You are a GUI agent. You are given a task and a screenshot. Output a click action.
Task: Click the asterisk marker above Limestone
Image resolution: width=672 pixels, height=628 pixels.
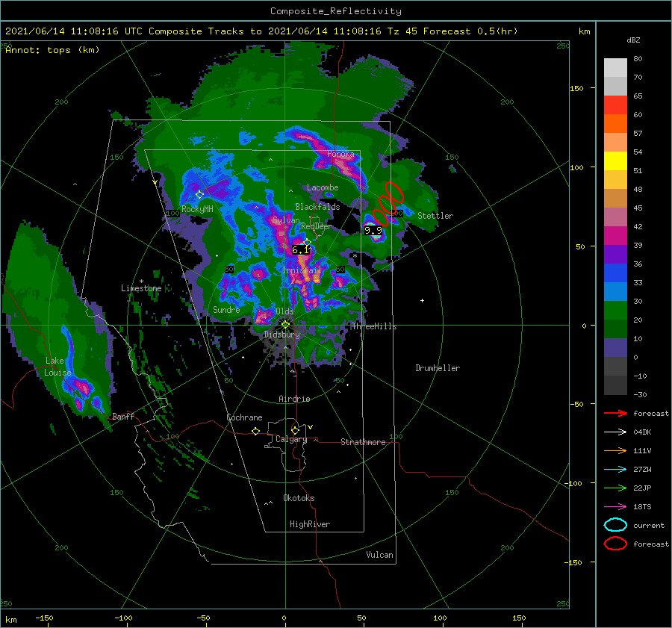click(x=141, y=282)
